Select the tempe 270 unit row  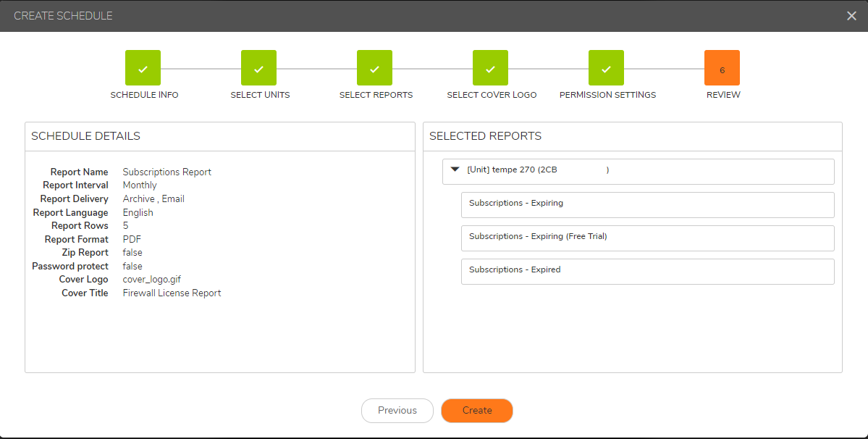pyautogui.click(x=637, y=172)
